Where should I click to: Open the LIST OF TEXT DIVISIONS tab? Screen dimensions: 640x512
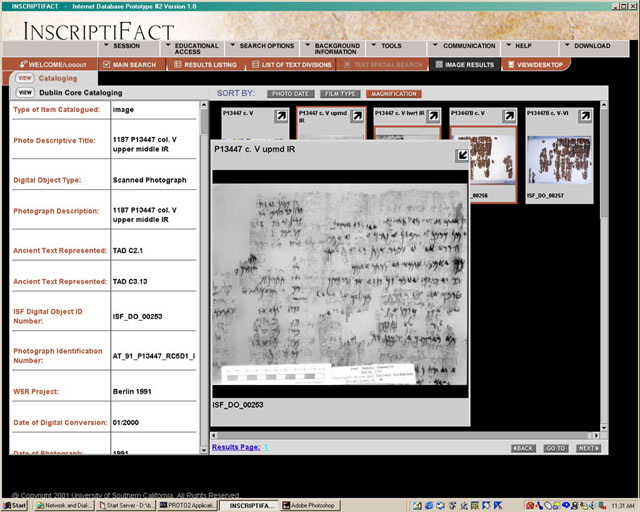click(291, 65)
